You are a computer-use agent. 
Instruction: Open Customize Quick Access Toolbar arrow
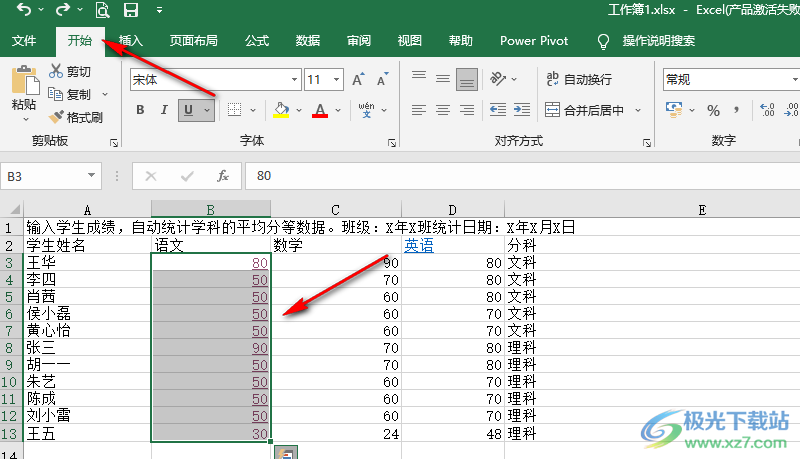point(159,10)
